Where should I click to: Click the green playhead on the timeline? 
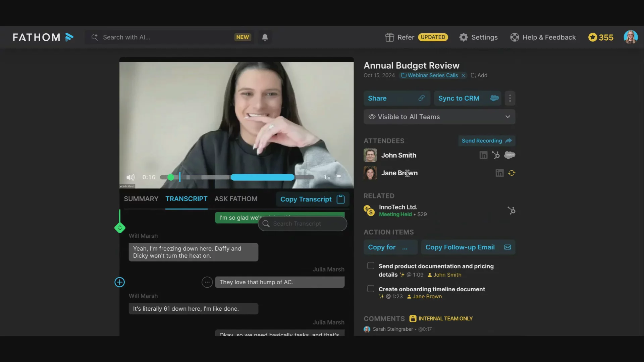(x=171, y=177)
